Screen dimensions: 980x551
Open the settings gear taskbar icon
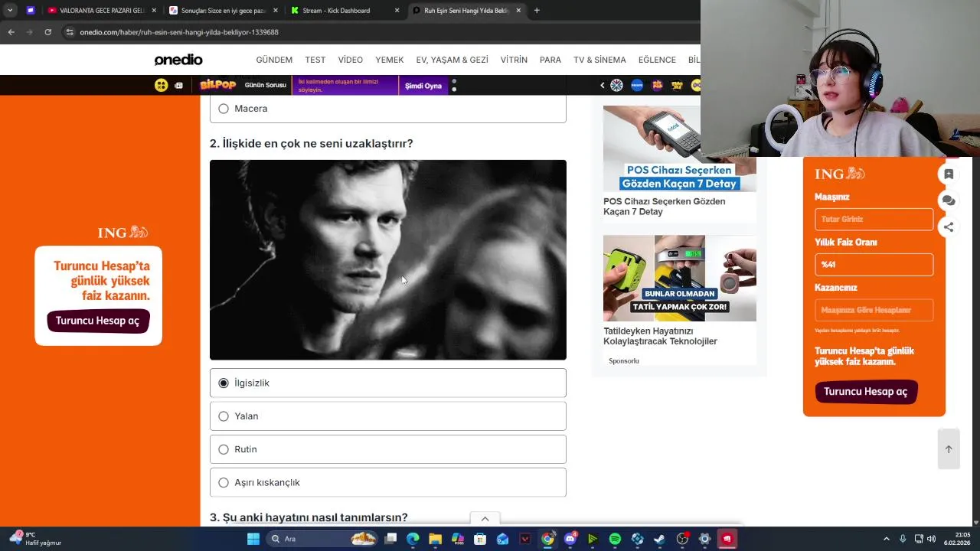coord(705,539)
